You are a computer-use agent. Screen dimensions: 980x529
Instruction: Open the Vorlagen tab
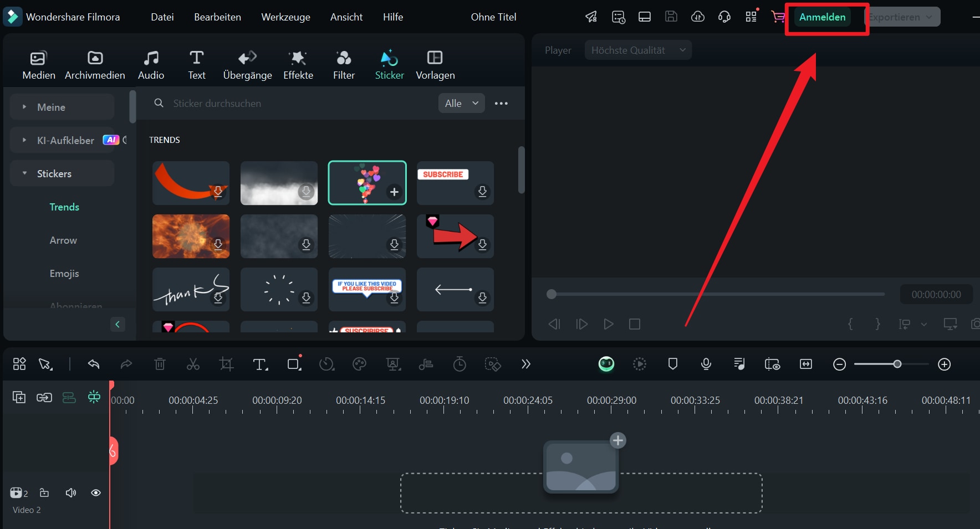tap(435, 65)
